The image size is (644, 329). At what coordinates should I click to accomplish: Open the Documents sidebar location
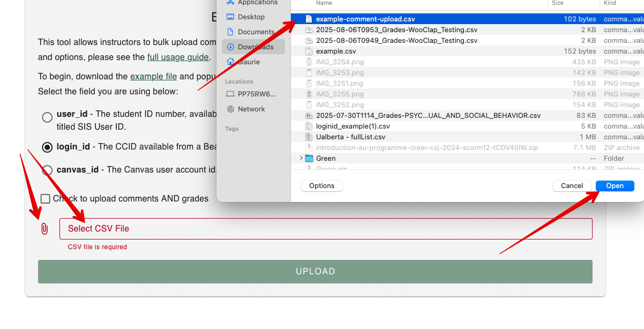256,32
